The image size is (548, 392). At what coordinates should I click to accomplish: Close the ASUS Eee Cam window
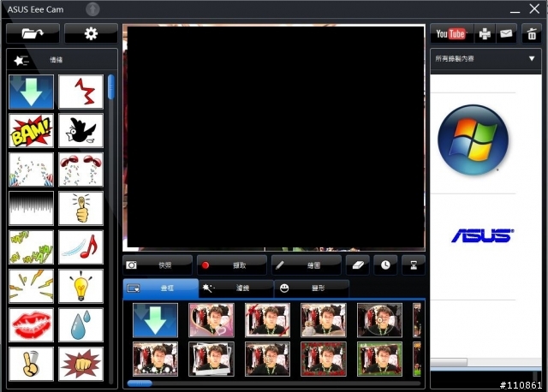tap(534, 9)
